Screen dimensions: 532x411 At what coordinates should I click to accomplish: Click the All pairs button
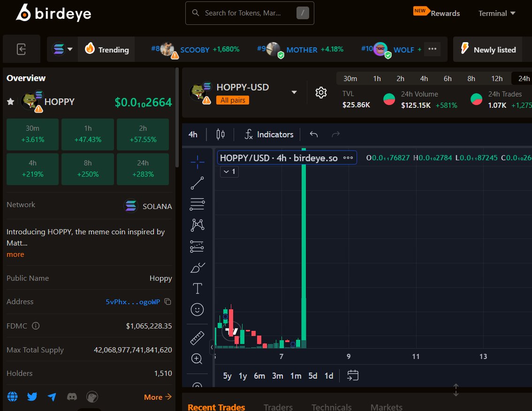(x=233, y=100)
